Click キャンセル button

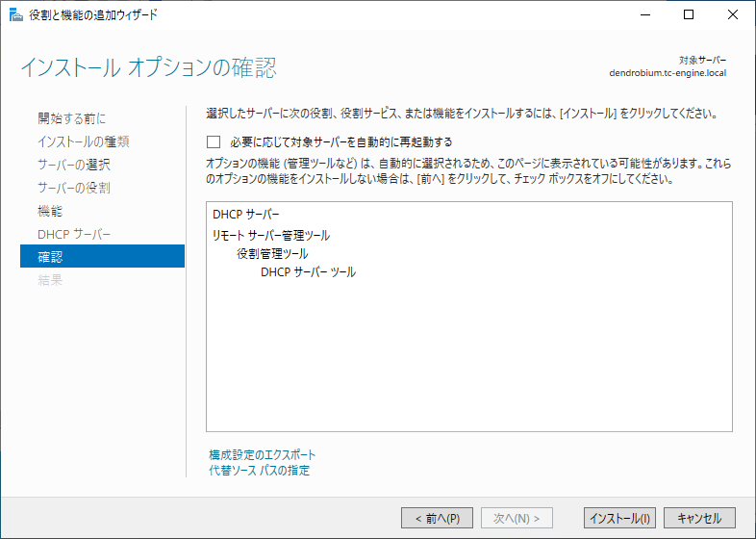point(699,518)
